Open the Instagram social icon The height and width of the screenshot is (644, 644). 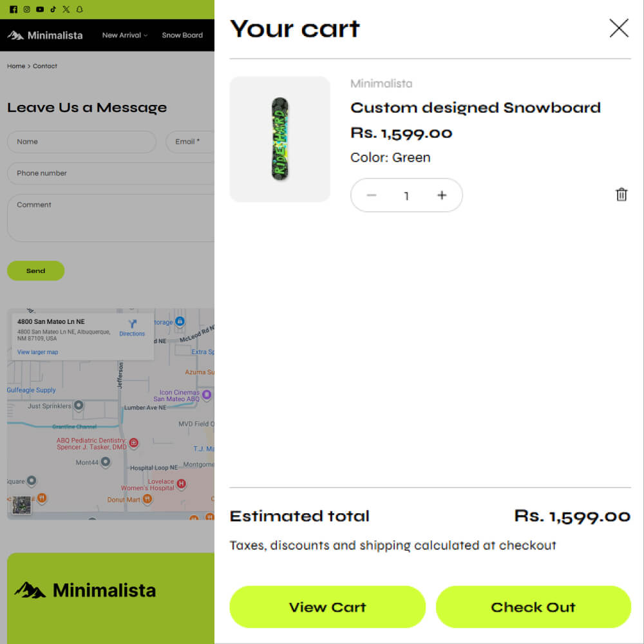tap(26, 9)
